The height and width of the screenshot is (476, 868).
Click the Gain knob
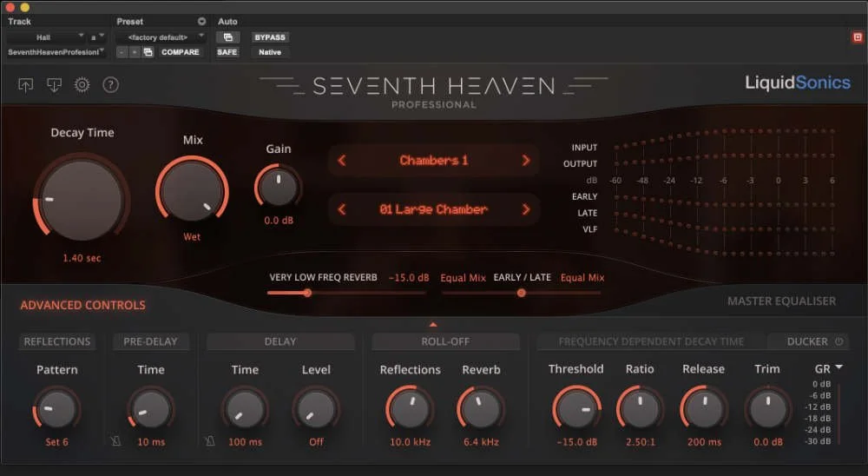pos(279,188)
